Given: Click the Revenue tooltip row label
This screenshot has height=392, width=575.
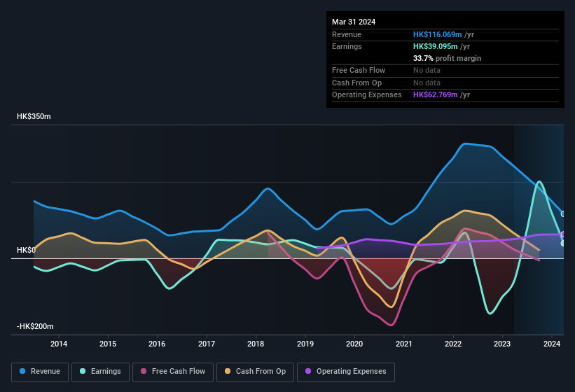Looking at the screenshot, I should [347, 34].
